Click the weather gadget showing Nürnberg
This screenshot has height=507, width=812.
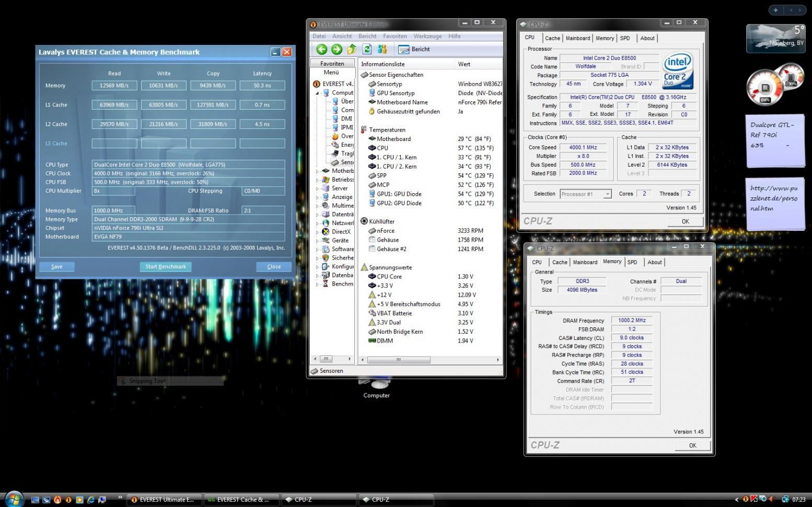coord(775,38)
